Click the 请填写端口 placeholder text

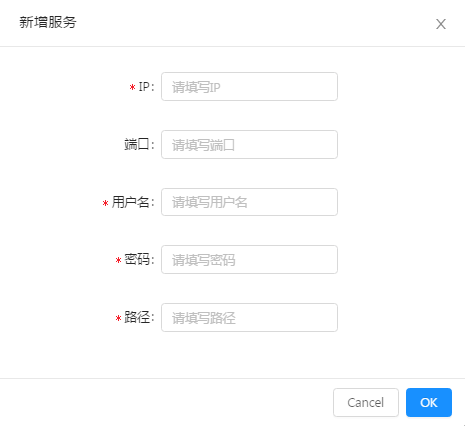(x=203, y=145)
